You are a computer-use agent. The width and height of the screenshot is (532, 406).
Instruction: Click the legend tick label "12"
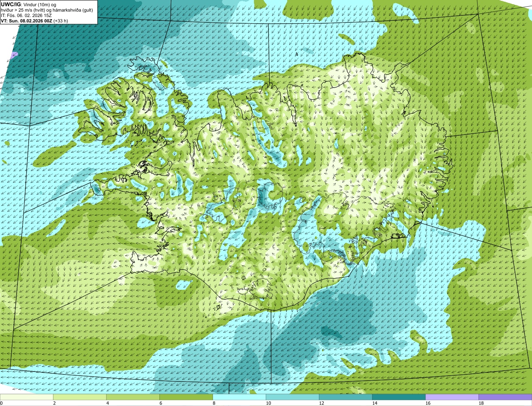[321, 403]
